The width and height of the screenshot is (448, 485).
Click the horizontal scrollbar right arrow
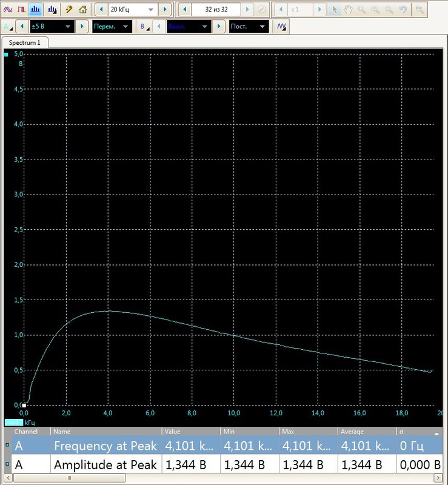click(x=438, y=478)
